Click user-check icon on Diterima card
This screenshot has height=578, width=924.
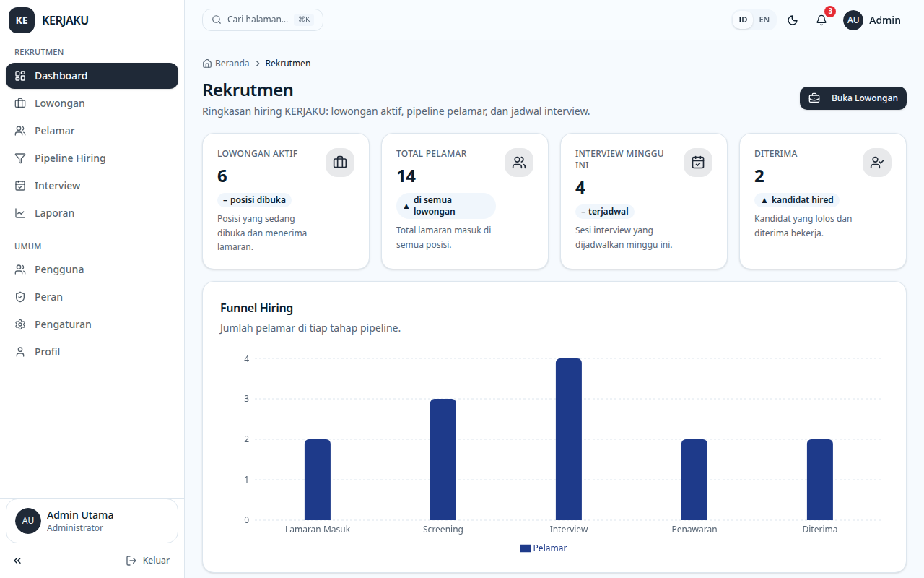877,163
